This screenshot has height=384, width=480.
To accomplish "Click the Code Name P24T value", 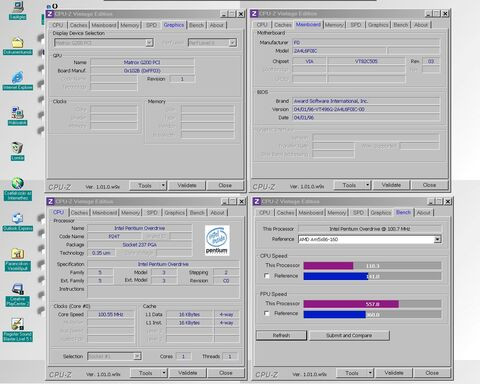I will (114, 236).
